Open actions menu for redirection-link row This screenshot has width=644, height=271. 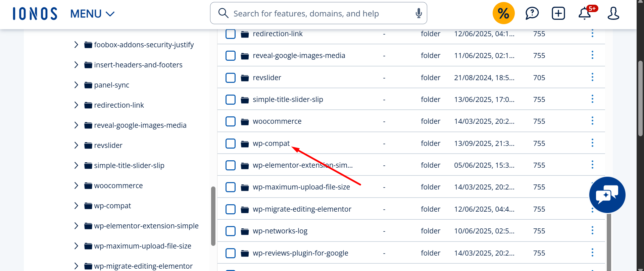(592, 33)
